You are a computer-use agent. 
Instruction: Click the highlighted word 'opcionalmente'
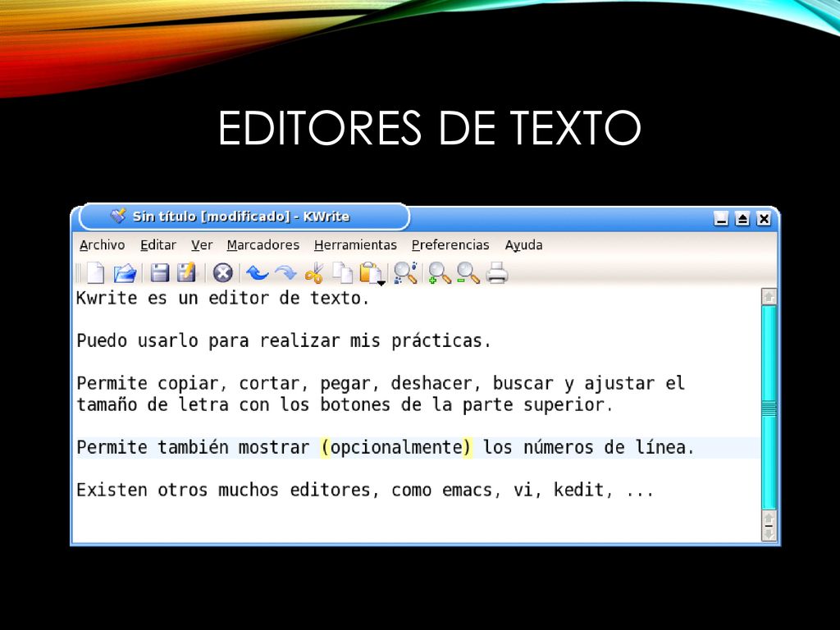[396, 447]
